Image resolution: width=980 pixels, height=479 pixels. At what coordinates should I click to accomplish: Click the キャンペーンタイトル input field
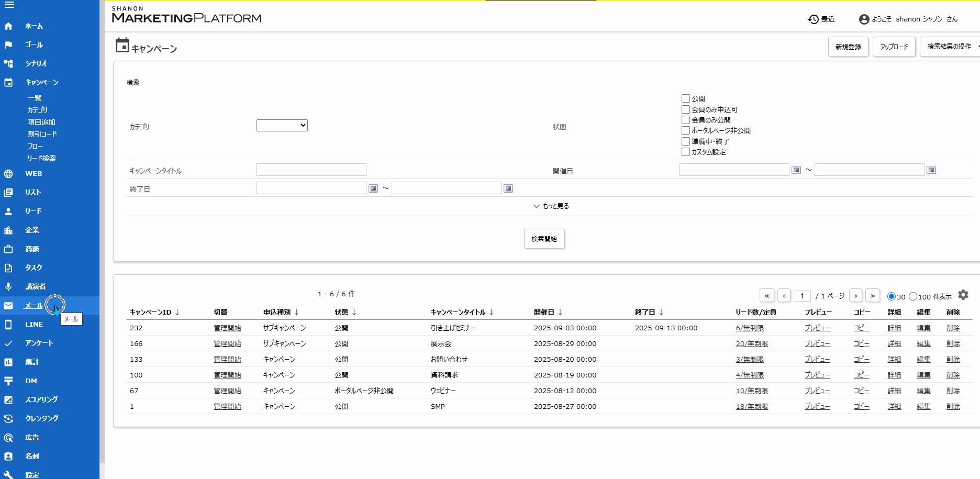[x=311, y=170]
